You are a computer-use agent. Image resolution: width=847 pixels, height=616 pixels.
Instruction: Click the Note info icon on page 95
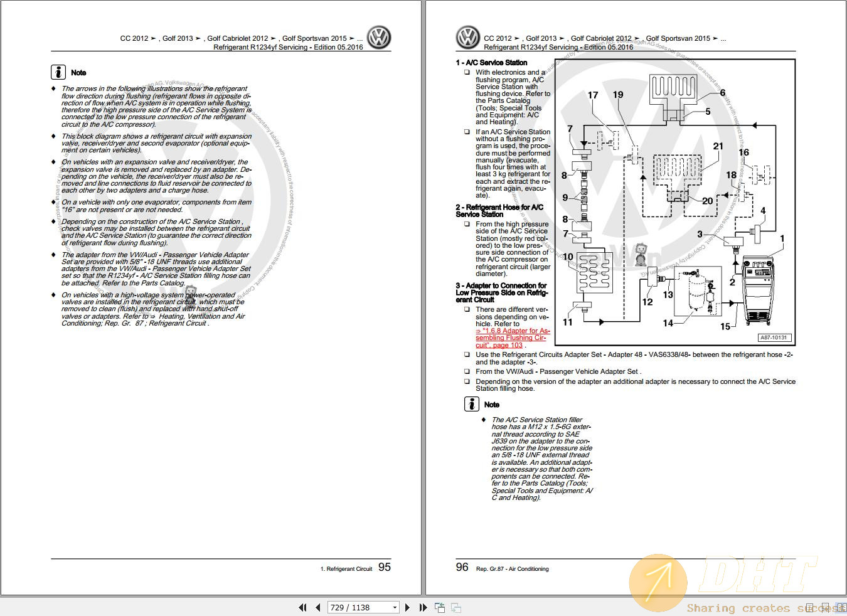[x=58, y=72]
